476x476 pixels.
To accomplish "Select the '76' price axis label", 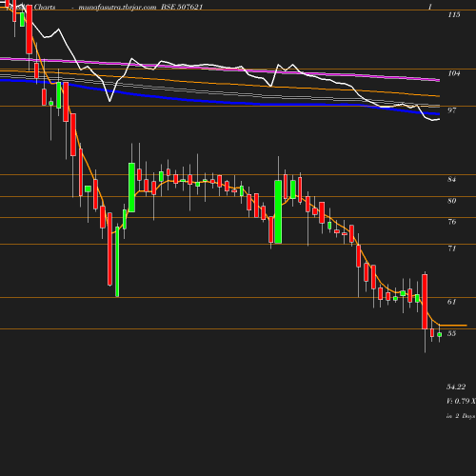I will pos(452,222).
